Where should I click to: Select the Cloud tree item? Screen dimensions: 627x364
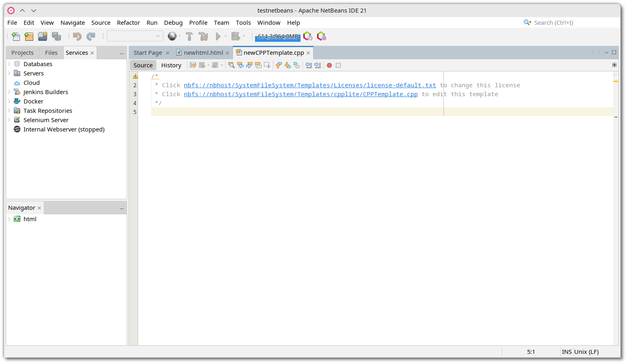[32, 83]
